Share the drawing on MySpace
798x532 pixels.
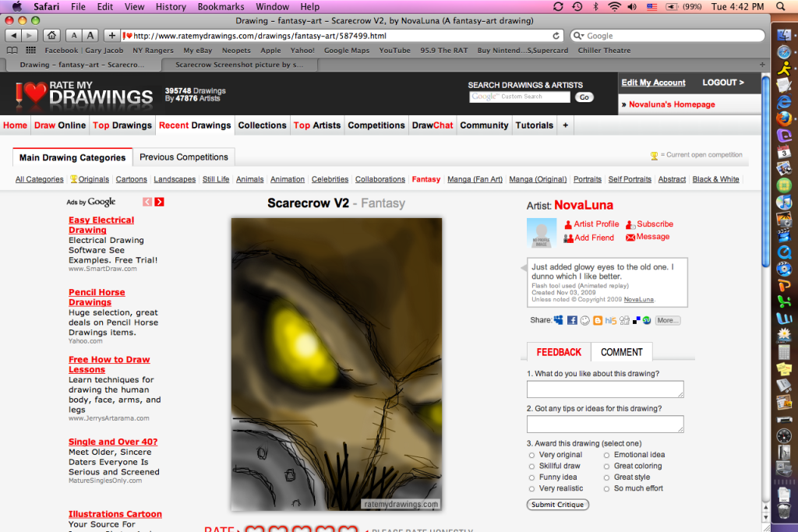point(559,320)
